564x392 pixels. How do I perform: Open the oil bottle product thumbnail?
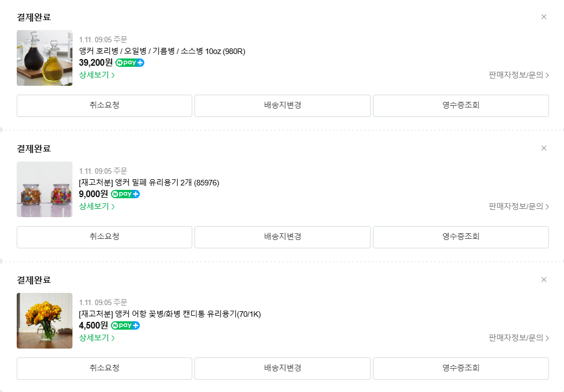[x=45, y=58]
